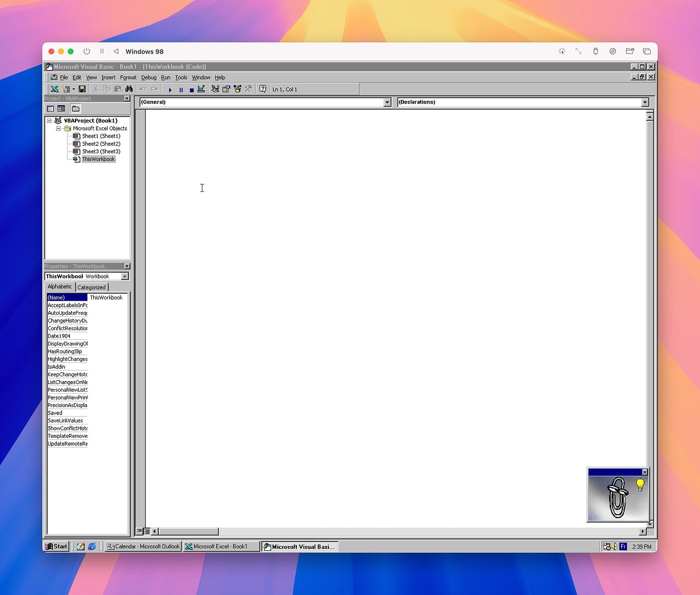Screen dimensions: 700x595
Task: Open the Object Browser icon
Action: click(237, 89)
